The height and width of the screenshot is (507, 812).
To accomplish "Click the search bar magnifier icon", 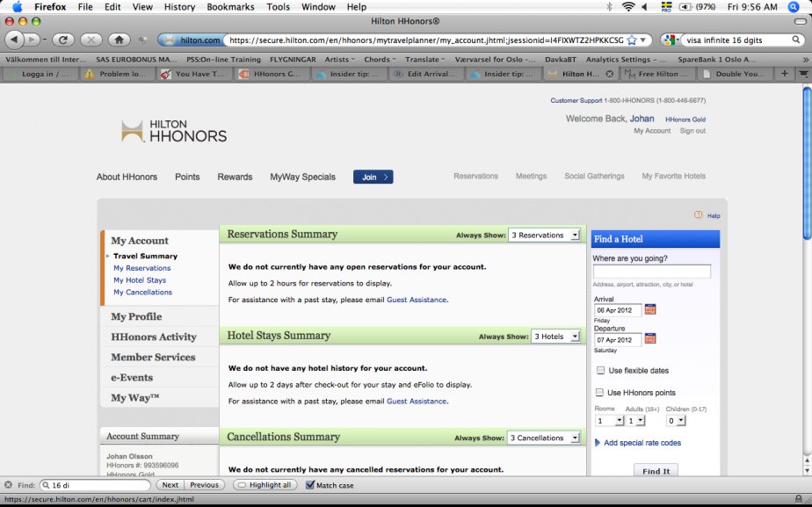I will pyautogui.click(x=796, y=40).
